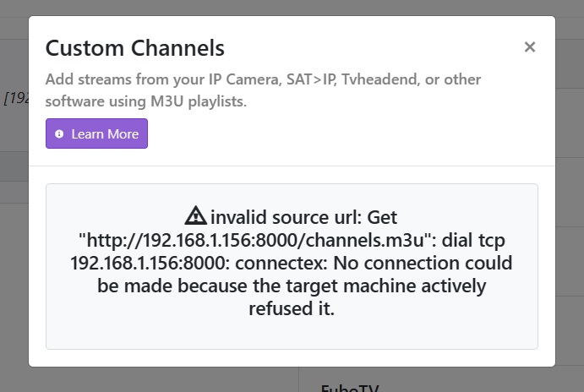Click the warning triangle icon in the error

[x=195, y=215]
